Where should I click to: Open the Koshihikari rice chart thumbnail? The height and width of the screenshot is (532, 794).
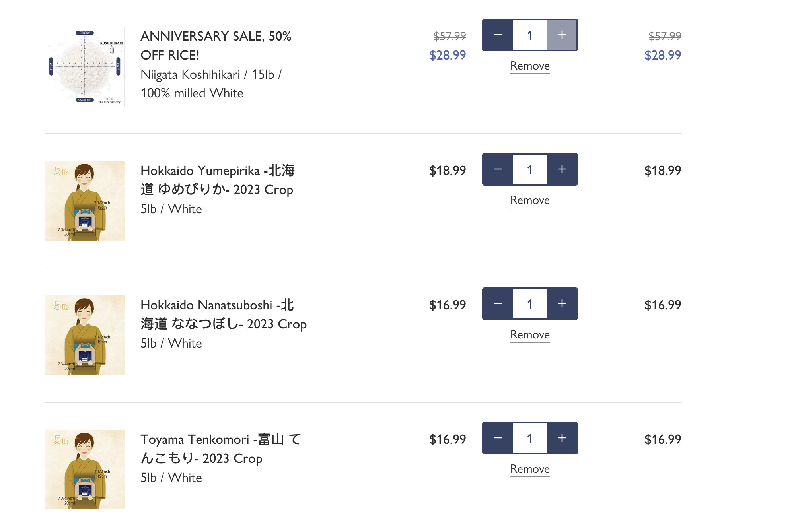coord(85,66)
